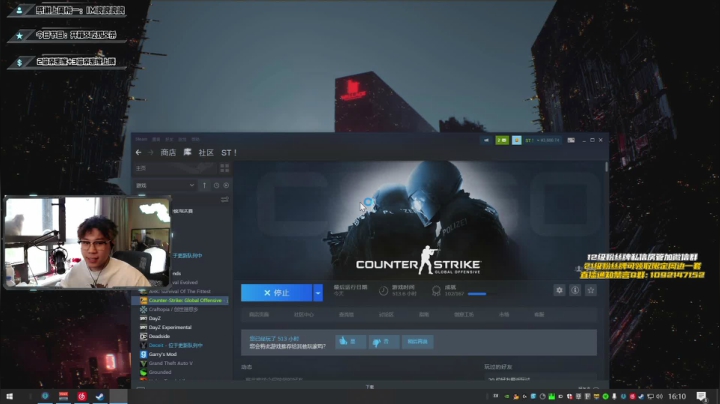Expand the 游戏 games filter dropdown
The height and width of the screenshot is (404, 720).
point(165,185)
